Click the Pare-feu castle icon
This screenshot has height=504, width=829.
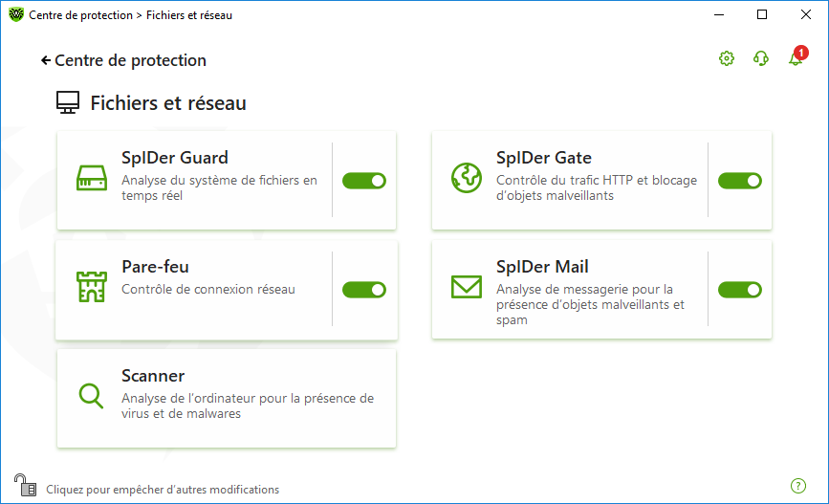tap(92, 287)
